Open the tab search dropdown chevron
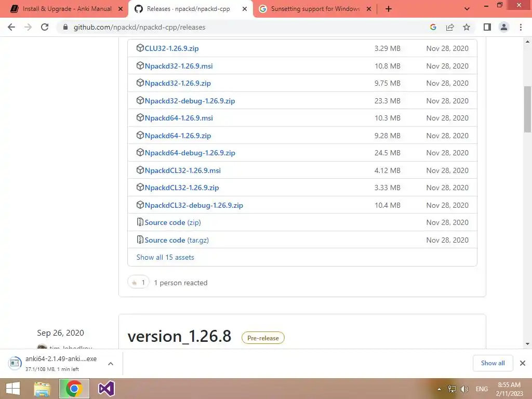 pos(467,9)
